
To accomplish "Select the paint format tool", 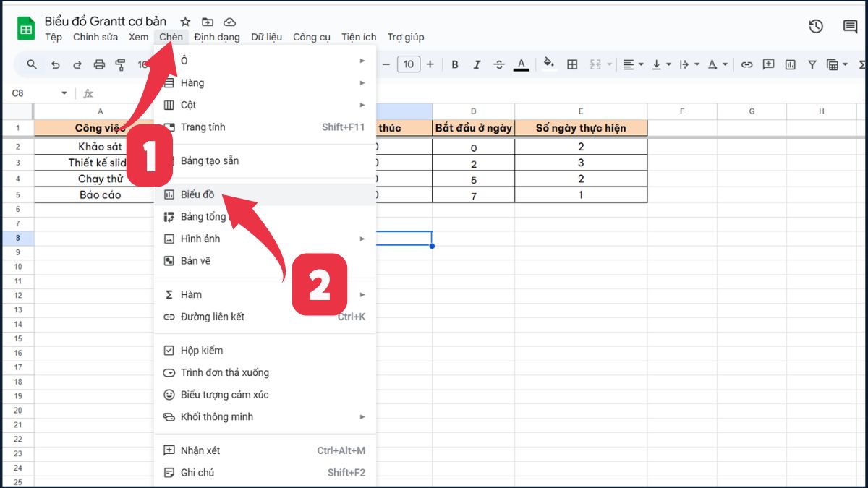I will [x=120, y=64].
